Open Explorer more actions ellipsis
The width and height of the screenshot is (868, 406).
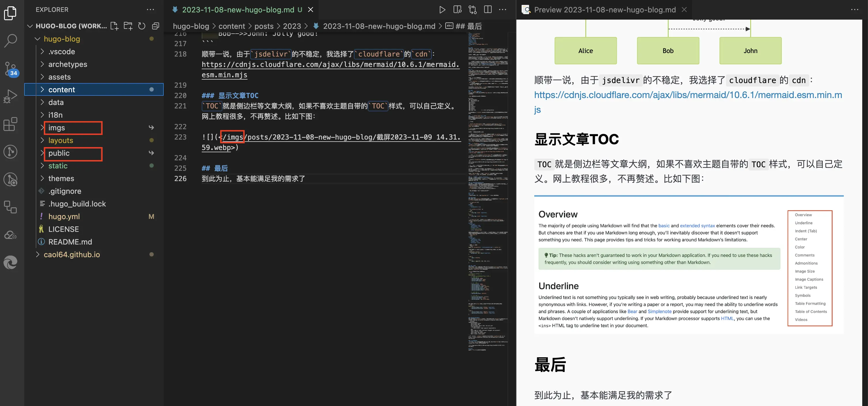(x=150, y=10)
